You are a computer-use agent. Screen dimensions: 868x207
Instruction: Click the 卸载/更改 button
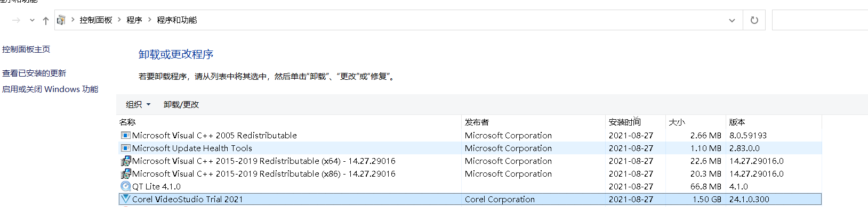[181, 105]
